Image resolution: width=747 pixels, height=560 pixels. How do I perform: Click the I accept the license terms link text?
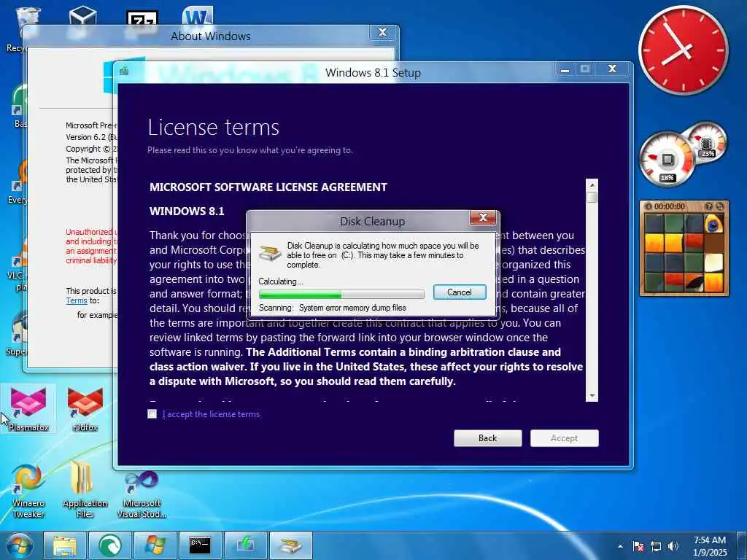211,414
